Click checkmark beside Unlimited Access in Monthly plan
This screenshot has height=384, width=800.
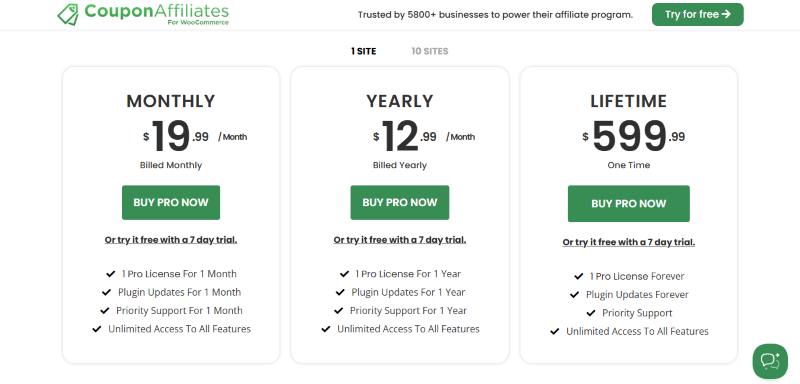tap(97, 329)
